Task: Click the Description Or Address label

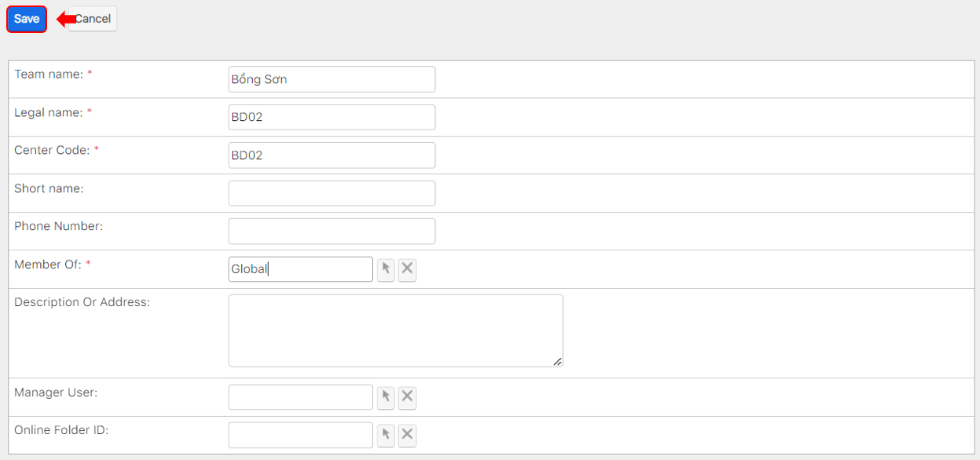Action: [82, 302]
